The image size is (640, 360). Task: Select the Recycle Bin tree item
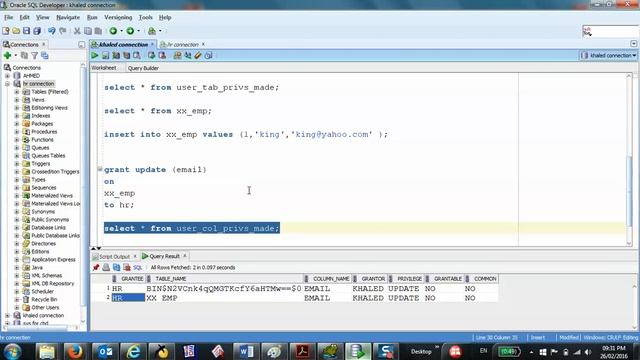point(44,300)
